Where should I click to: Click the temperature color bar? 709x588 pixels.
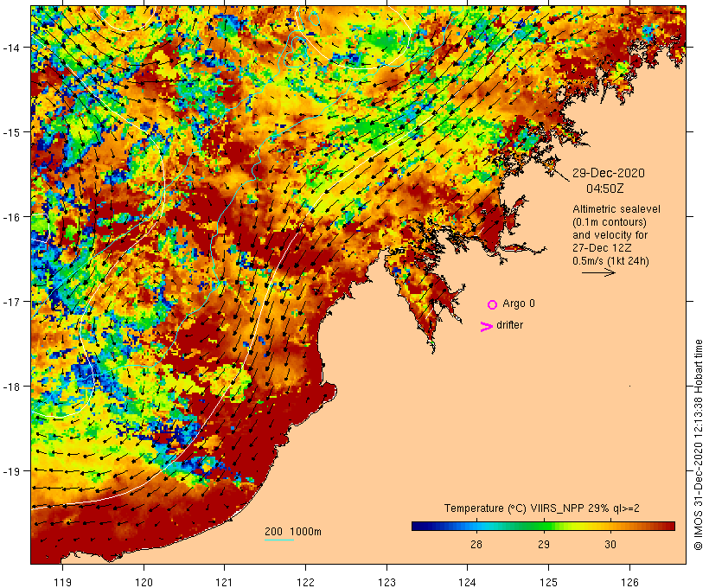click(543, 526)
